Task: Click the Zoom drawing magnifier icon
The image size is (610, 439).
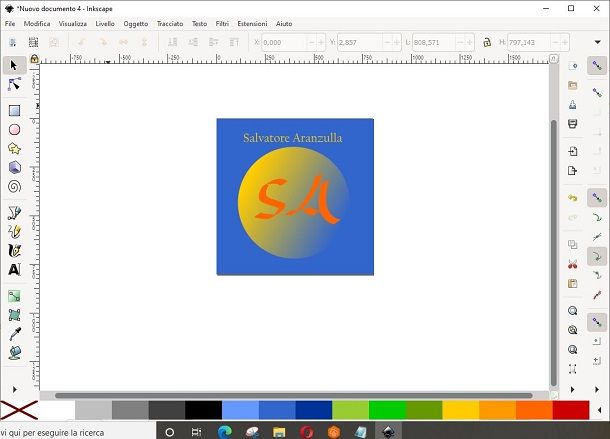Action: pyautogui.click(x=572, y=330)
